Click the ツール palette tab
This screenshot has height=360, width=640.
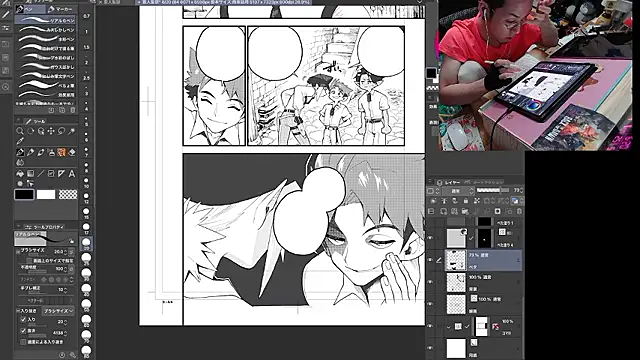point(36,121)
